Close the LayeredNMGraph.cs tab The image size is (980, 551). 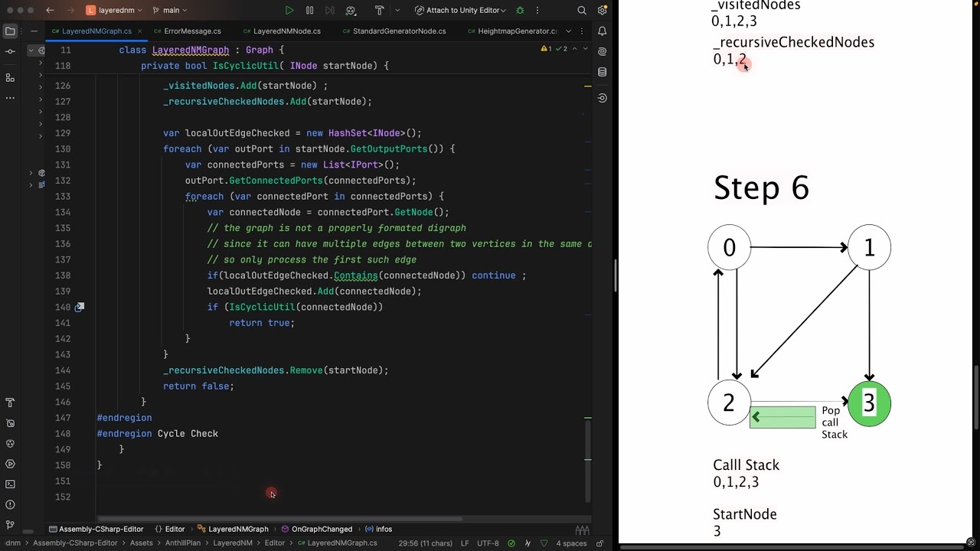tap(139, 31)
